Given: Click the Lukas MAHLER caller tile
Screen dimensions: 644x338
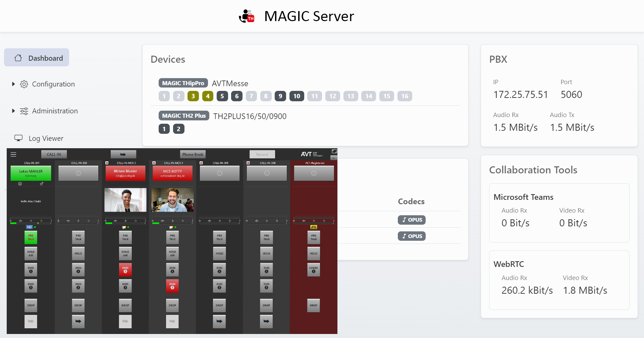Looking at the screenshot, I should (x=31, y=173).
